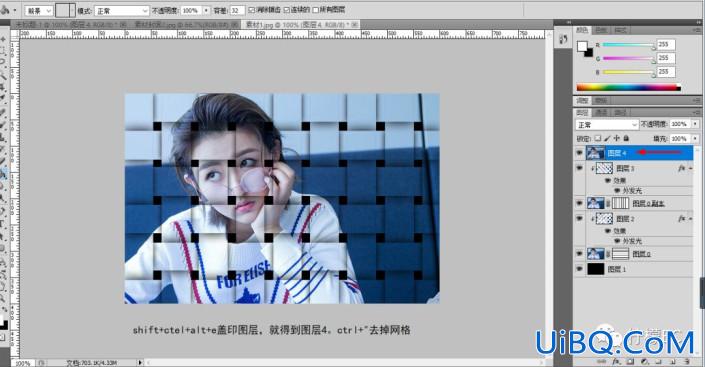Screen dimensions: 705x367
Task: Click the R channel slider in Color panel
Action: (x=628, y=45)
